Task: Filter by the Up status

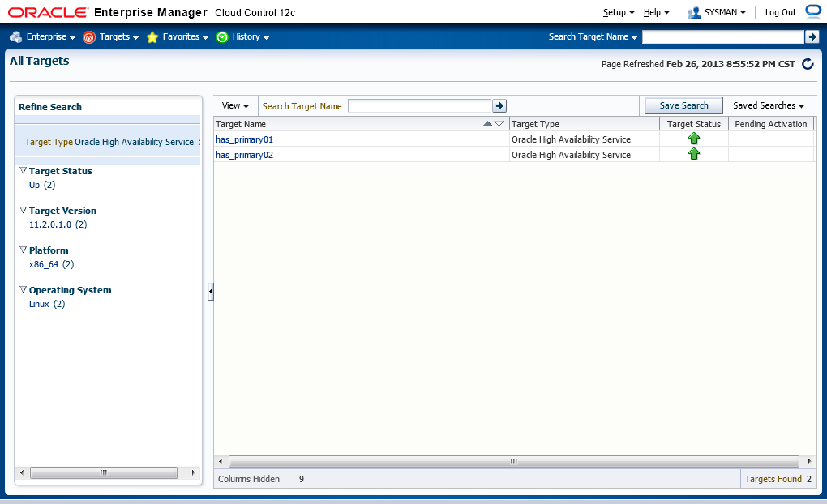Action: (x=34, y=185)
